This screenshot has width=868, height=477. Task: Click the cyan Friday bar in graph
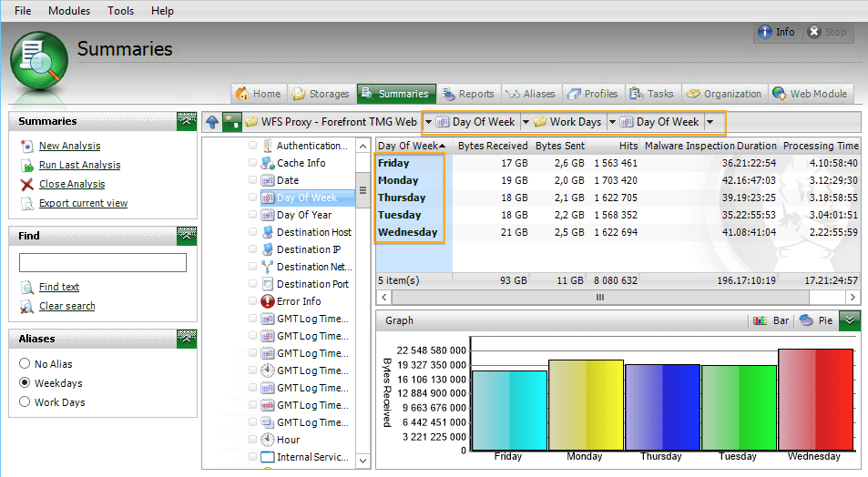(509, 410)
